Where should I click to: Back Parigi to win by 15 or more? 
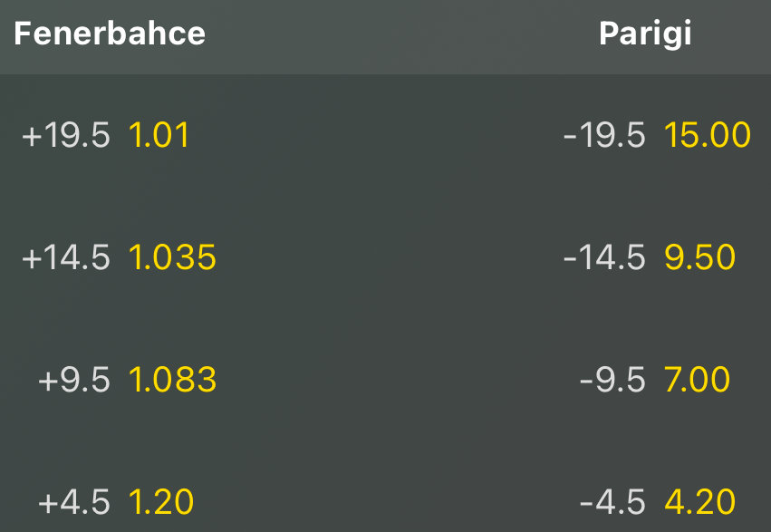click(699, 258)
